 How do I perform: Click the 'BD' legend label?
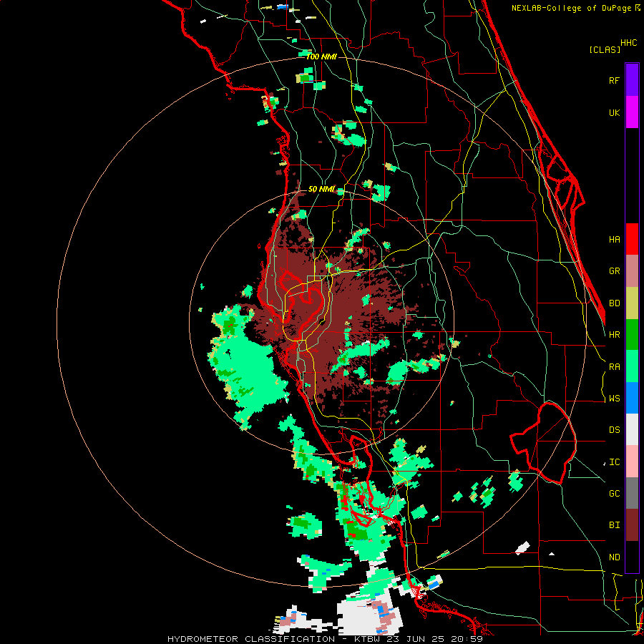[x=614, y=303]
